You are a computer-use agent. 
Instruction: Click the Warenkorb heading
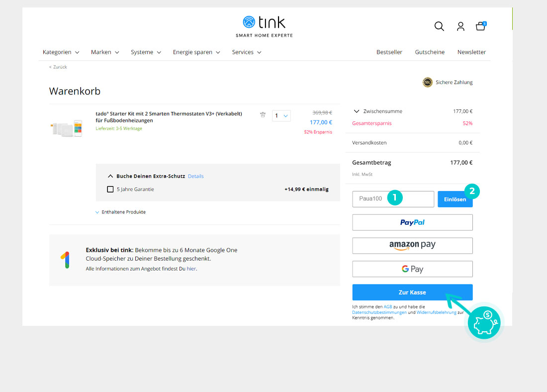click(x=75, y=91)
